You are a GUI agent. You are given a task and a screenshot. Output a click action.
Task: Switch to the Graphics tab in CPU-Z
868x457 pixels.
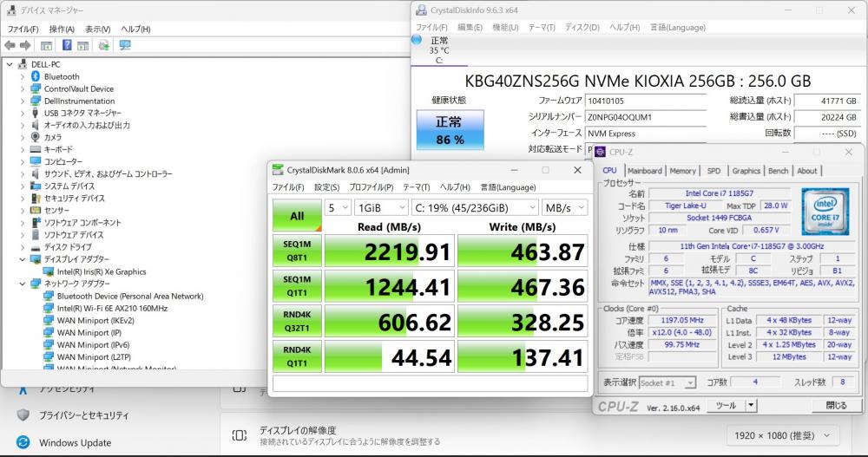point(746,171)
